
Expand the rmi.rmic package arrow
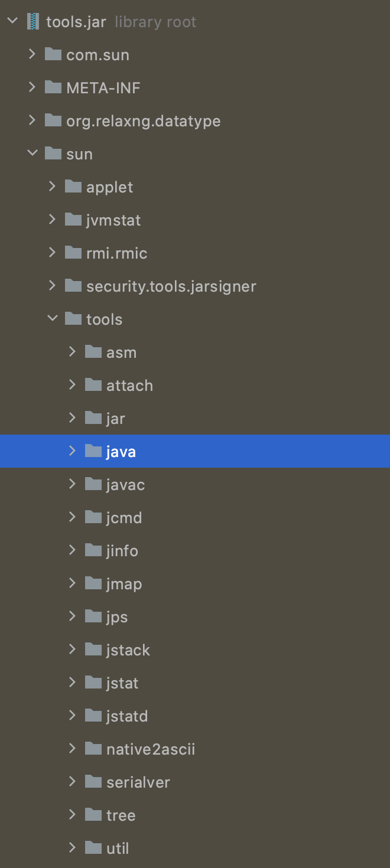[x=53, y=253]
